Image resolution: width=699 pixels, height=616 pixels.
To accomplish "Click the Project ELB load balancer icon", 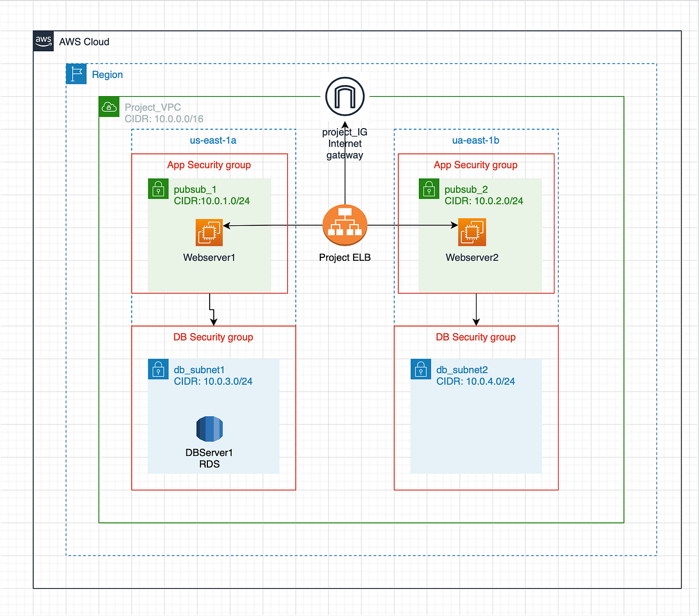I will coord(344,224).
